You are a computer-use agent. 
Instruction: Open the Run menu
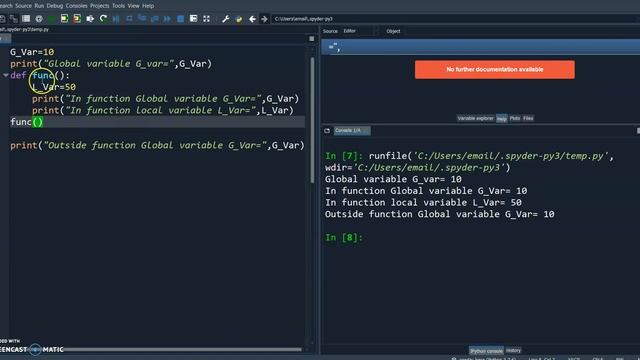[39, 6]
